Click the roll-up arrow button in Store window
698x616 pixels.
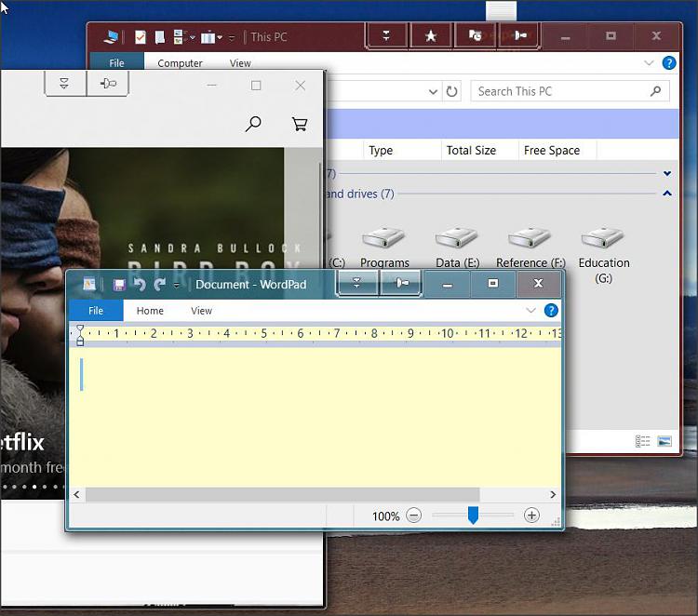64,83
